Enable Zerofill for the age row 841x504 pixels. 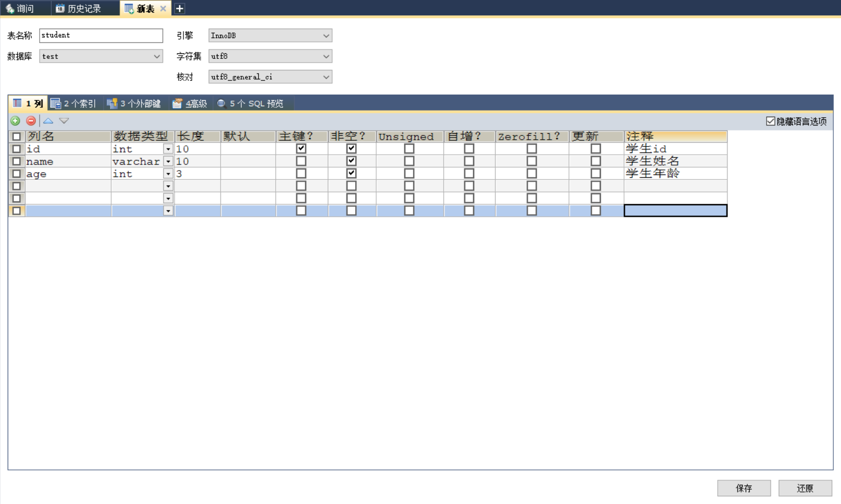531,173
